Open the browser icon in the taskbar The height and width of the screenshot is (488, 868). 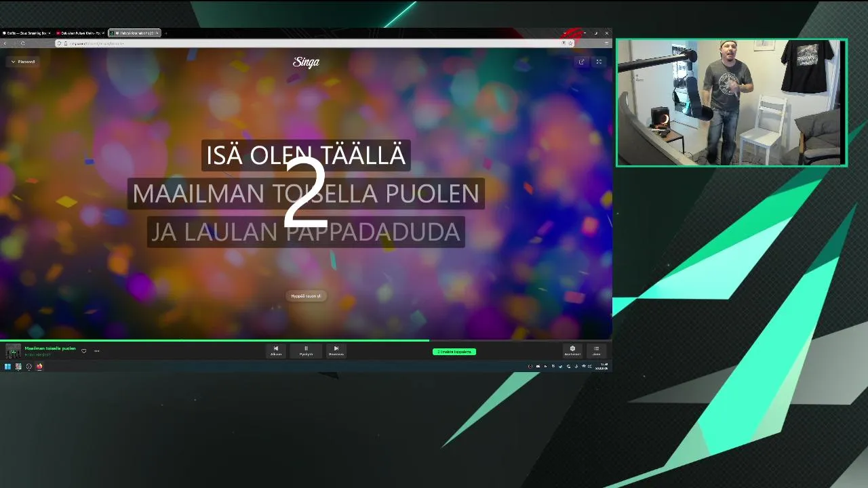point(39,367)
